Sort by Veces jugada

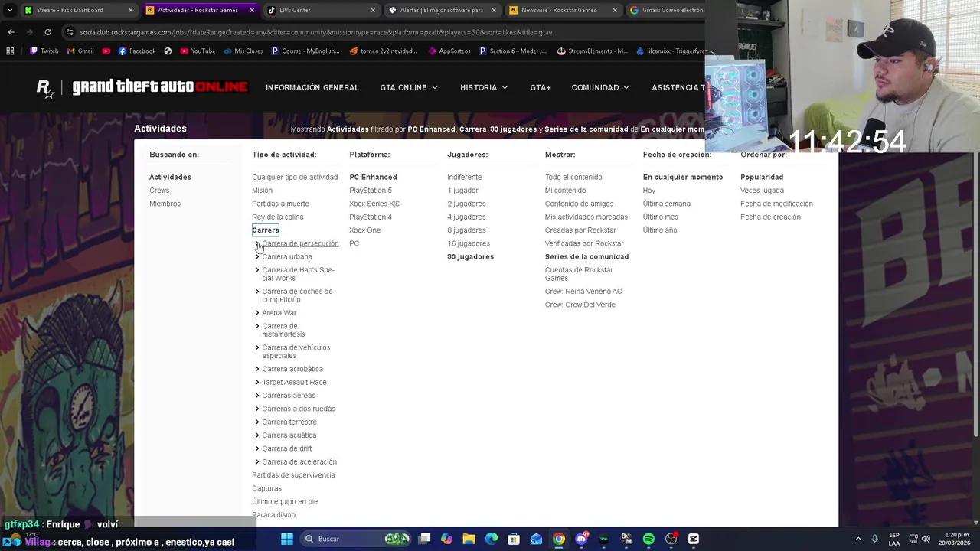(762, 191)
